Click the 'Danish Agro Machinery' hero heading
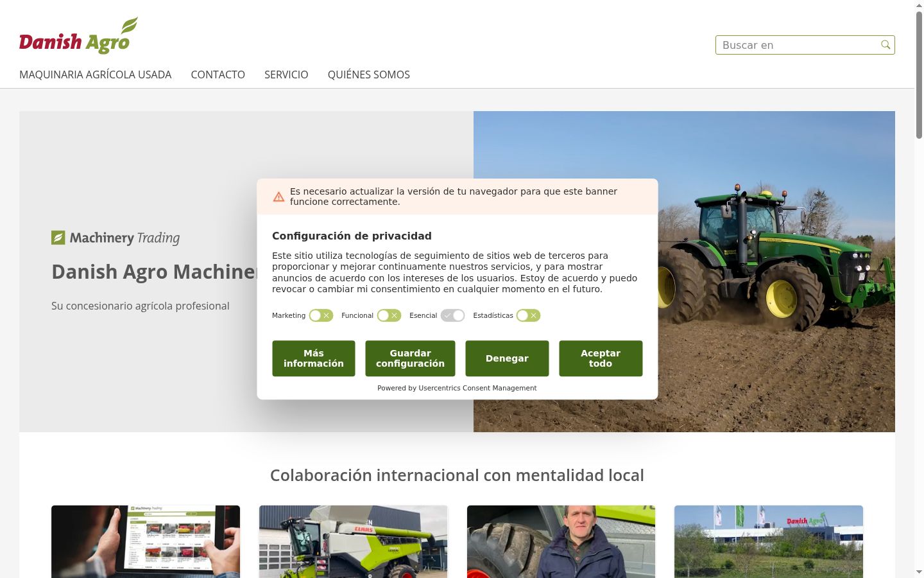This screenshot has height=578, width=924. (154, 272)
